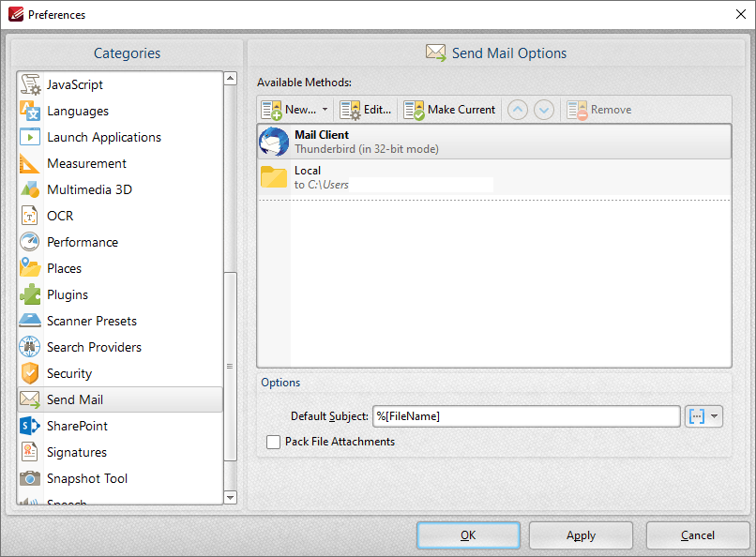The image size is (756, 557).
Task: Click the SharePoint icon
Action: click(30, 426)
